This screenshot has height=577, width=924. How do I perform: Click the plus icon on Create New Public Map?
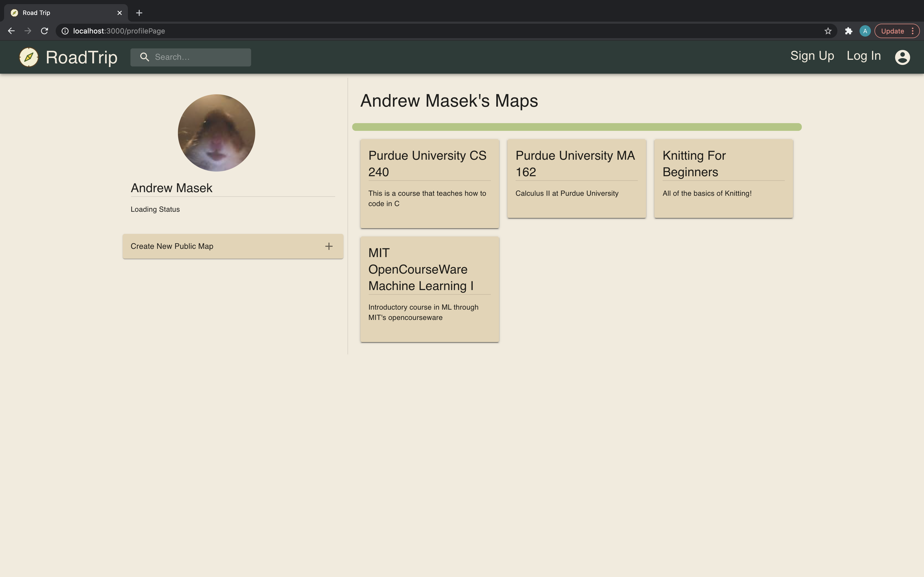[329, 247]
